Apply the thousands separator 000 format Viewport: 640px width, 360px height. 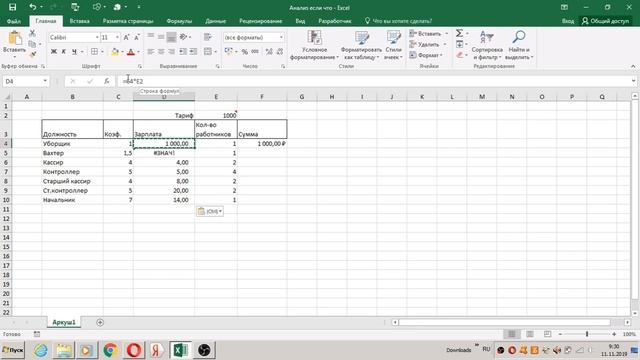coord(255,51)
